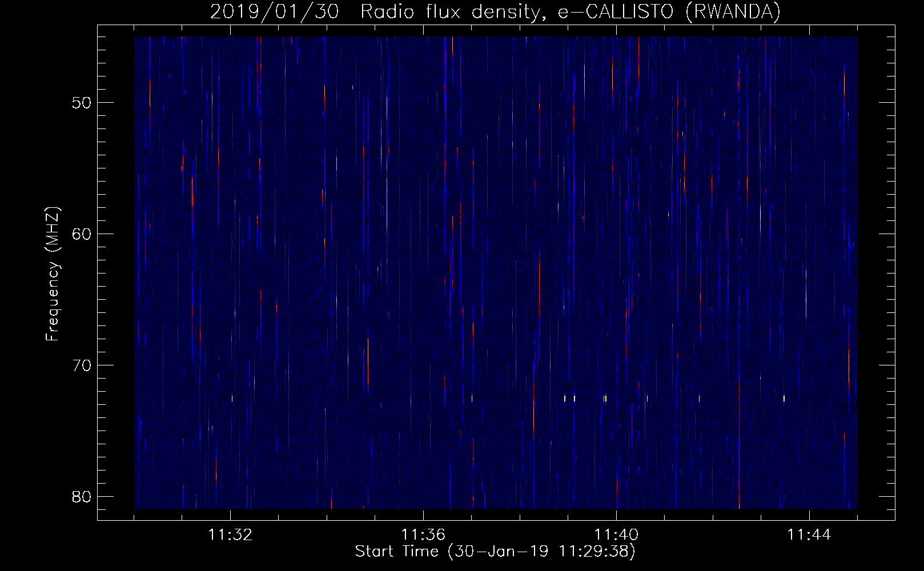Click the 70 frequency tick label
This screenshot has width=924, height=571.
click(82, 365)
